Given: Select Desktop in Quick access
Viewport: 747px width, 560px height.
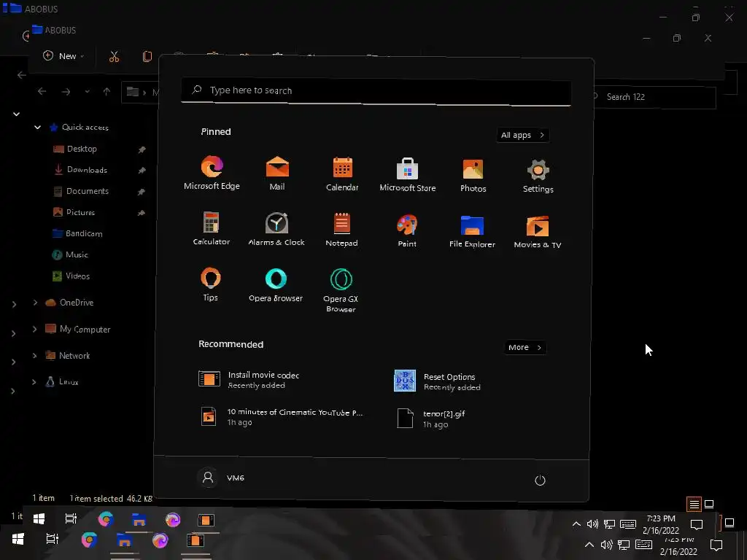Looking at the screenshot, I should (x=75, y=149).
